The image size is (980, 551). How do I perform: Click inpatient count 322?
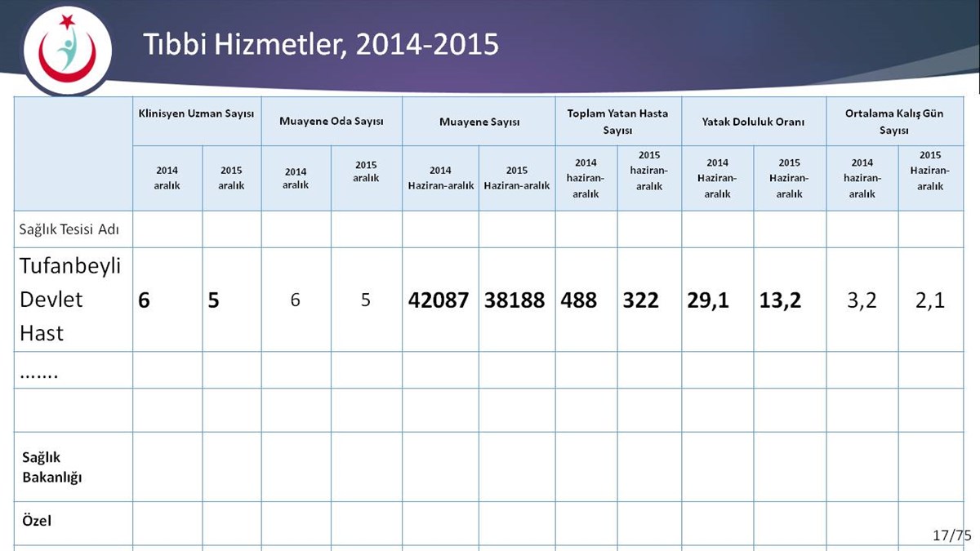[640, 300]
